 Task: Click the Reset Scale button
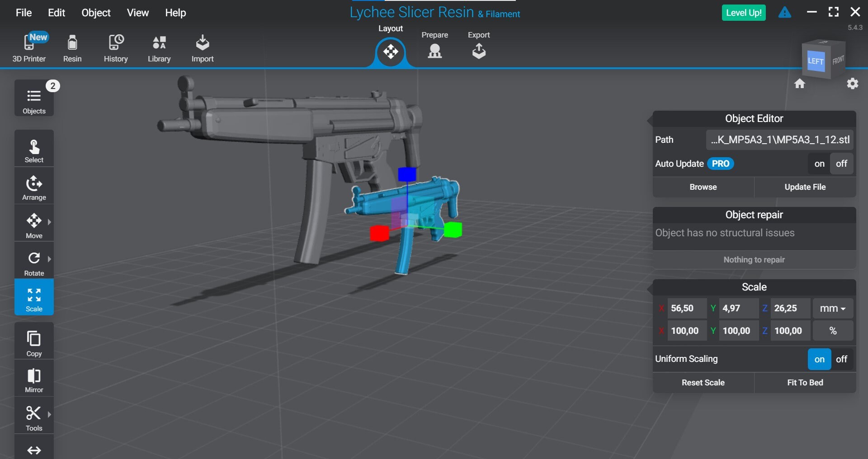coord(703,382)
